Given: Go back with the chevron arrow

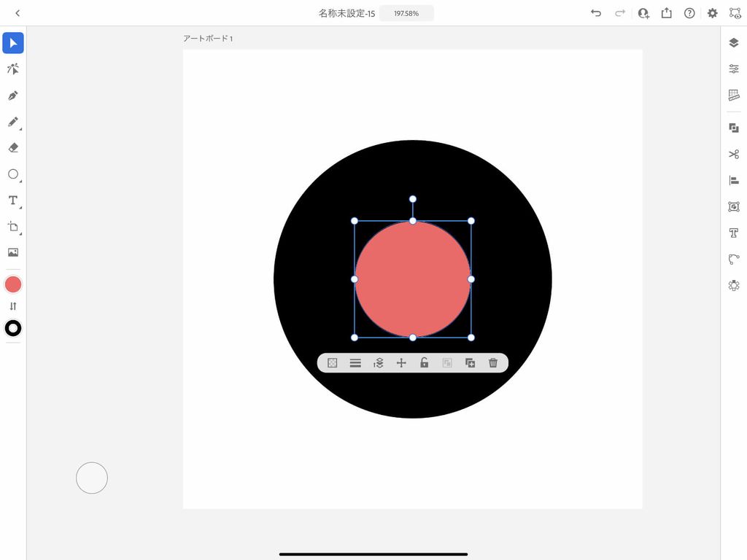Looking at the screenshot, I should tap(18, 13).
